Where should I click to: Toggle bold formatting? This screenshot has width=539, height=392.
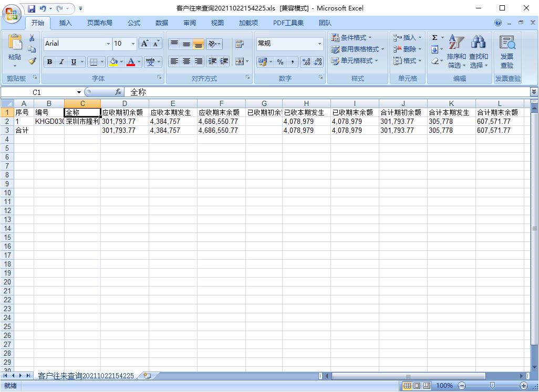click(x=49, y=62)
